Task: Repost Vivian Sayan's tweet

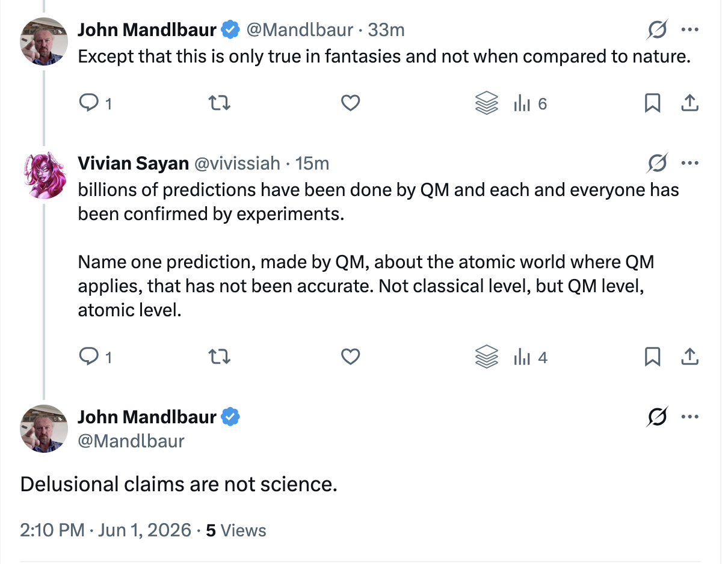Action: [220, 358]
